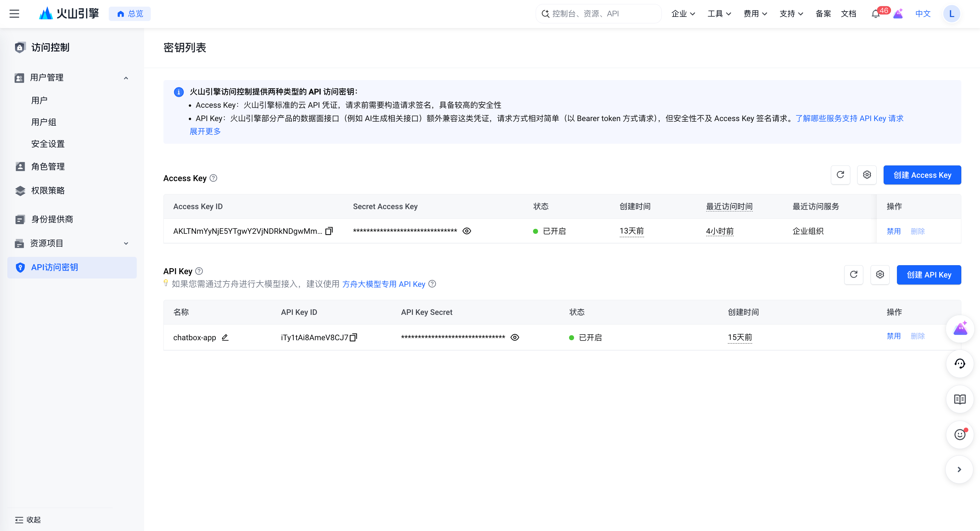Click the 最近访问时间 column header

click(729, 206)
